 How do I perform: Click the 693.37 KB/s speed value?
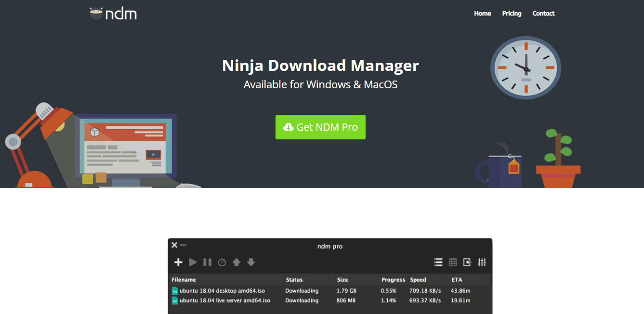425,300
